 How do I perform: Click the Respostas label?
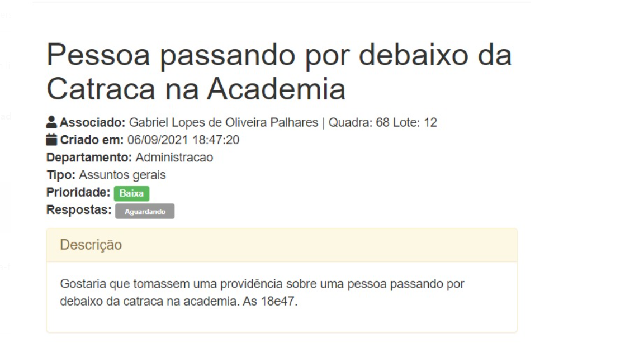pos(79,211)
